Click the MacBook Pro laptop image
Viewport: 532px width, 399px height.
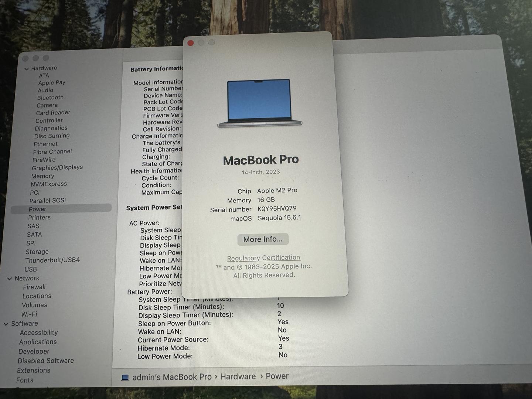pyautogui.click(x=259, y=103)
